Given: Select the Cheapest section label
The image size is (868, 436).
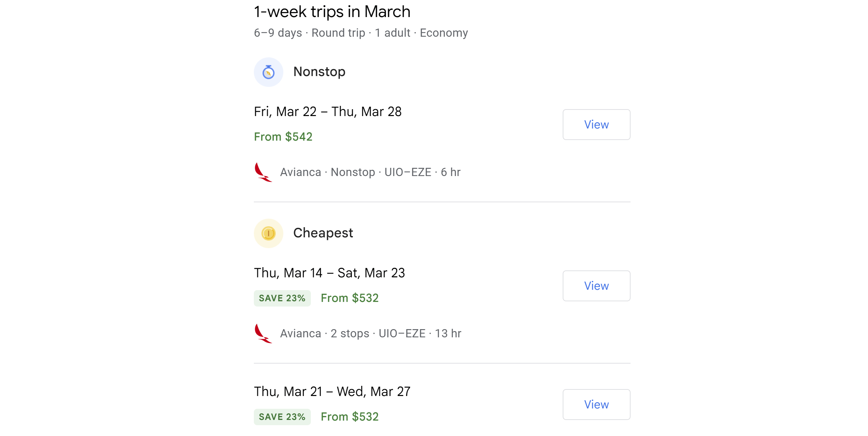Looking at the screenshot, I should click(323, 233).
